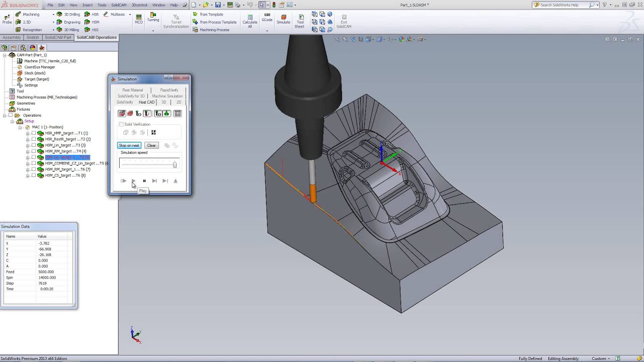Click the Zoom to Fit viewport icon

pos(338,39)
